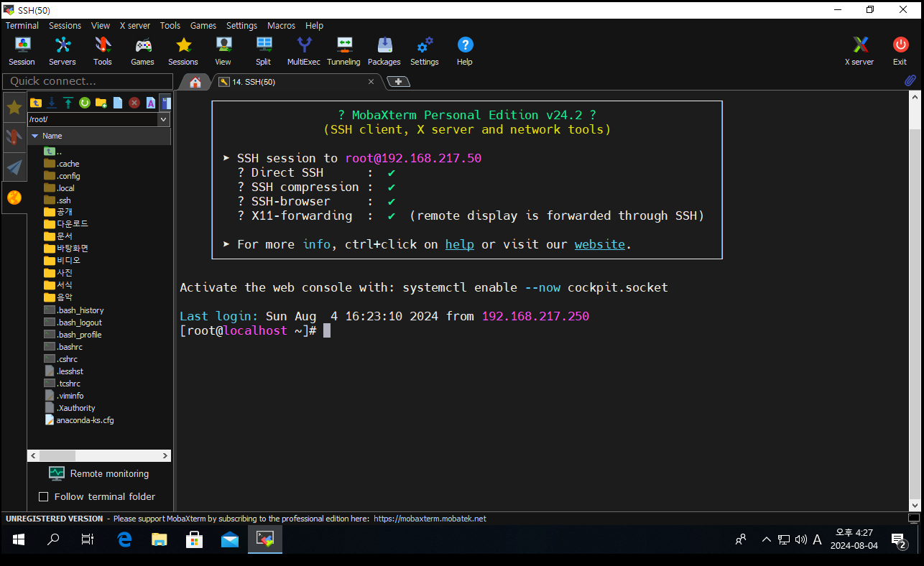Open the Settings gears toolbar icon
This screenshot has height=566, width=924.
(x=425, y=50)
